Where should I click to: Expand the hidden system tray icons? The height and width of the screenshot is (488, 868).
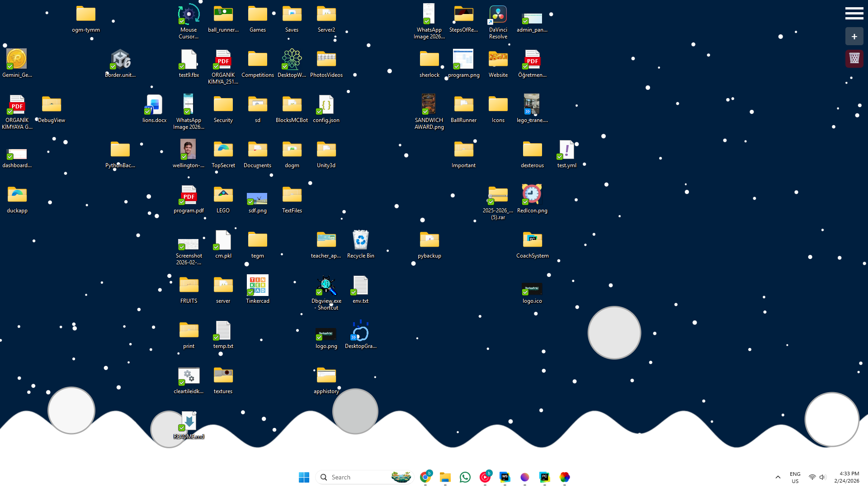778,477
